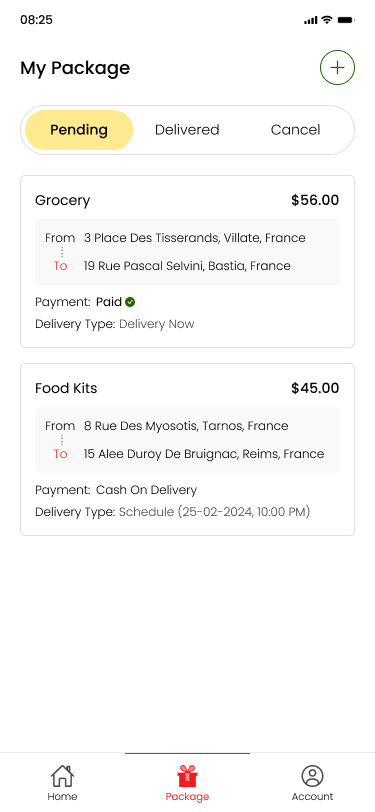
Task: Tap the battery indicator icon
Action: [x=346, y=20]
